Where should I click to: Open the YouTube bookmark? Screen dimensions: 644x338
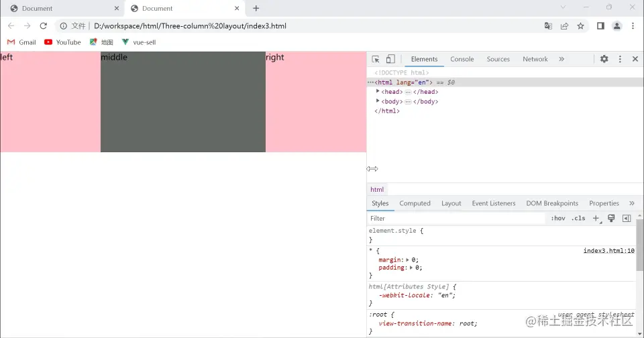(62, 42)
